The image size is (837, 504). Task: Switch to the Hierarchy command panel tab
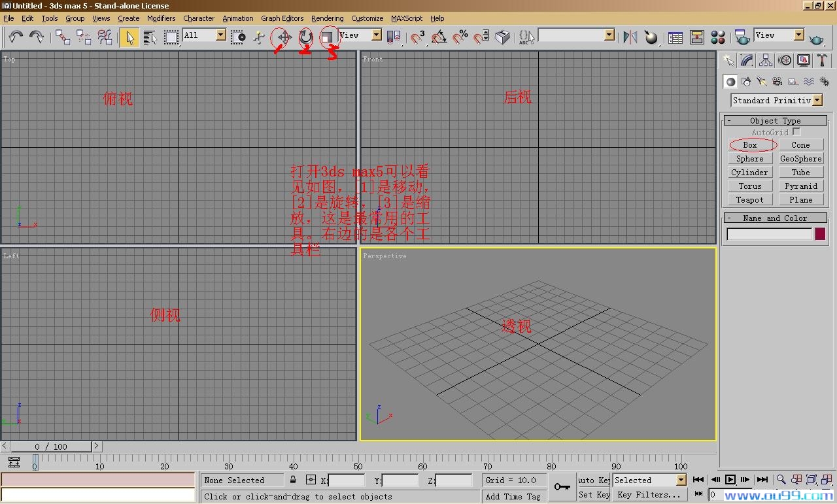766,60
